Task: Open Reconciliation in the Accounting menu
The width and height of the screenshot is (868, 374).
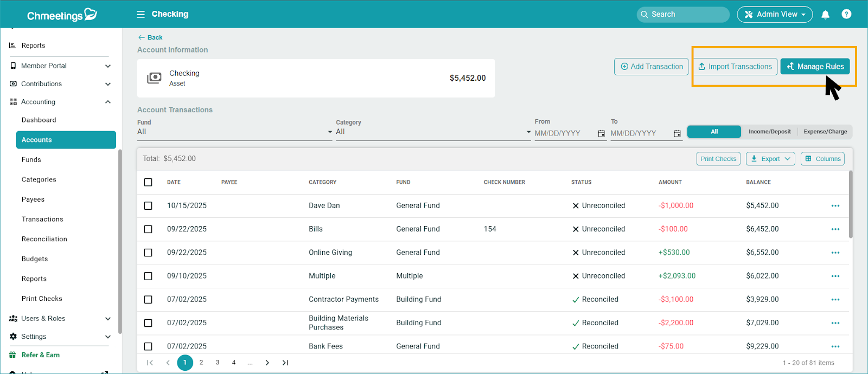Action: click(x=44, y=239)
